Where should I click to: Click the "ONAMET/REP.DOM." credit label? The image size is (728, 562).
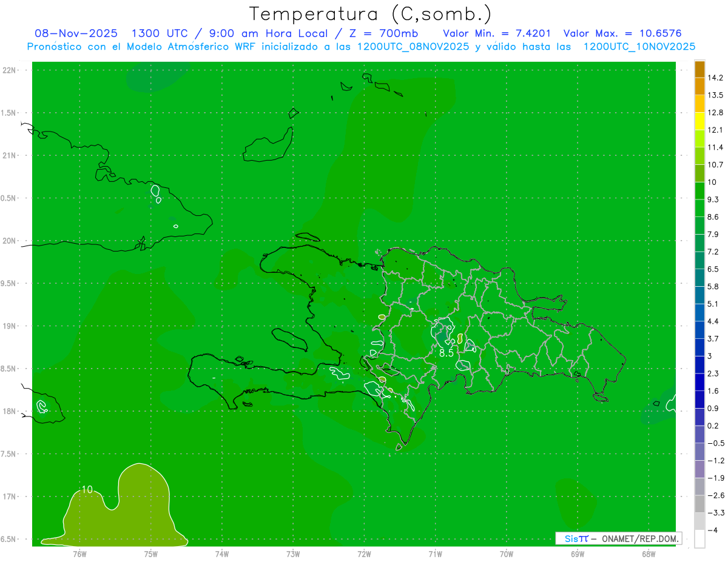click(x=641, y=538)
